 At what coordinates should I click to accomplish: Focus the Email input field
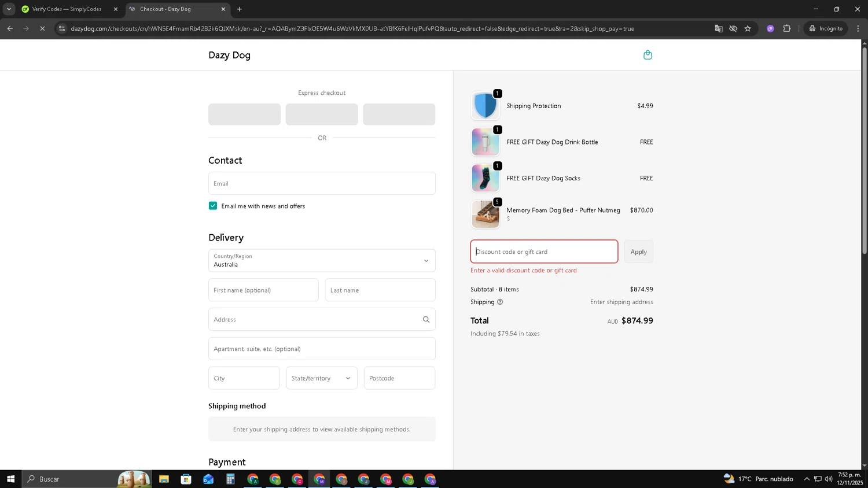[x=322, y=183]
